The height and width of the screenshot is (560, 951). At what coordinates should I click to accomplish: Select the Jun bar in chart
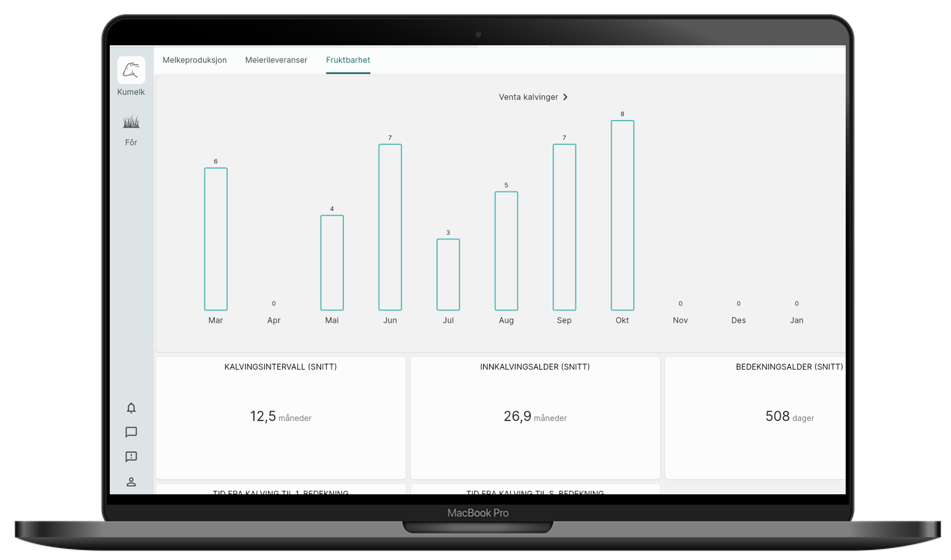(x=390, y=227)
